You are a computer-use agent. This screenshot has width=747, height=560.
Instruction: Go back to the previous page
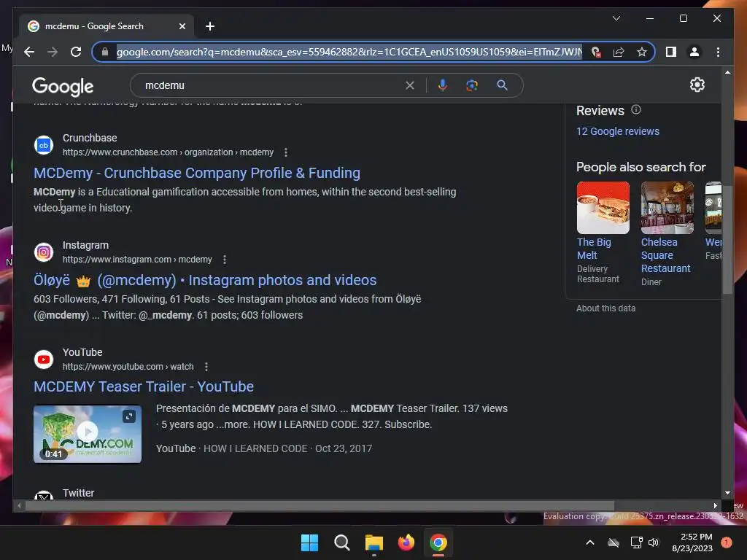29,52
